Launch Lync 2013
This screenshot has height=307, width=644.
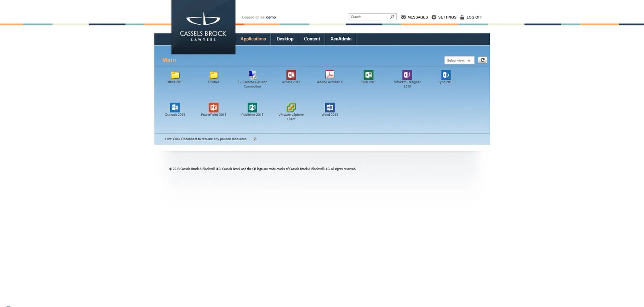[446, 75]
